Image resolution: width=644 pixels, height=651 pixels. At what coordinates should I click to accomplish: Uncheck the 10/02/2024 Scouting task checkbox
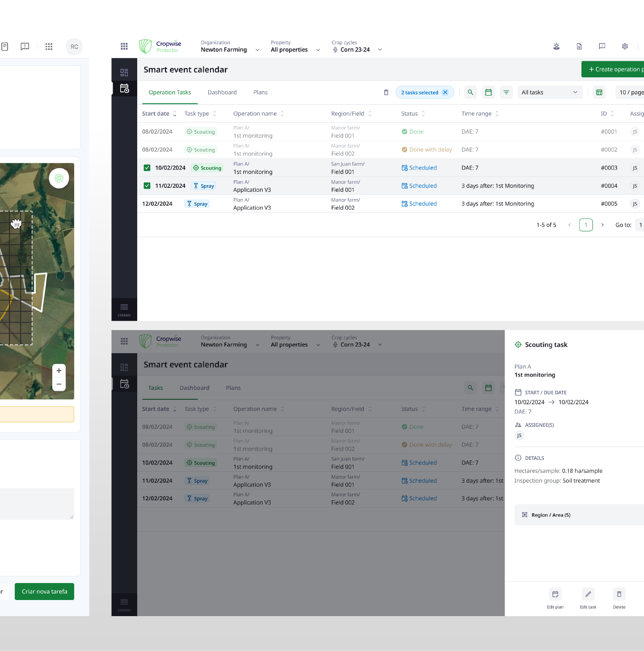147,168
